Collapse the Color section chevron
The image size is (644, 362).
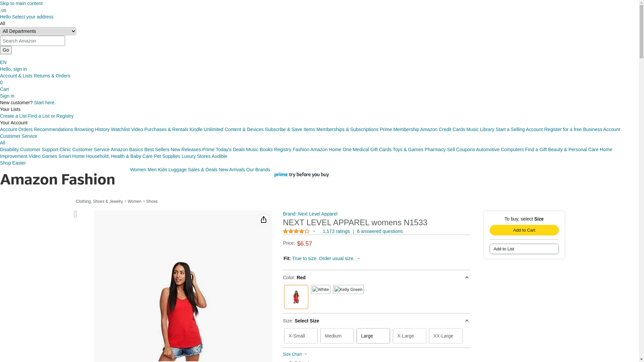tap(467, 278)
